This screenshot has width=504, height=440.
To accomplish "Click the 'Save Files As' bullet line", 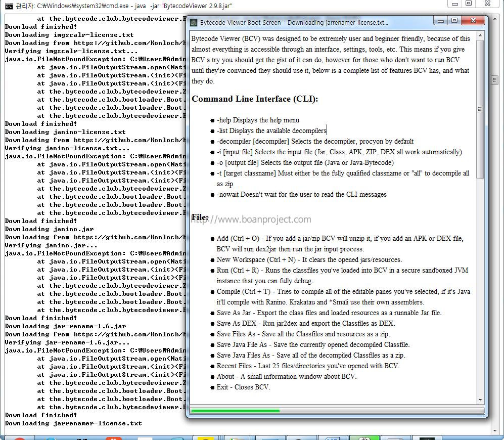I will click(x=303, y=334).
